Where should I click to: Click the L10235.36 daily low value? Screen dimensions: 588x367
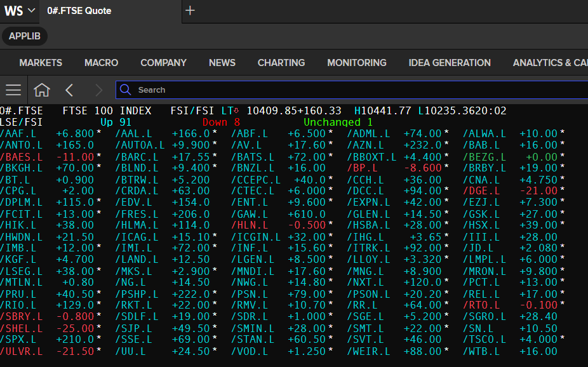click(x=446, y=111)
